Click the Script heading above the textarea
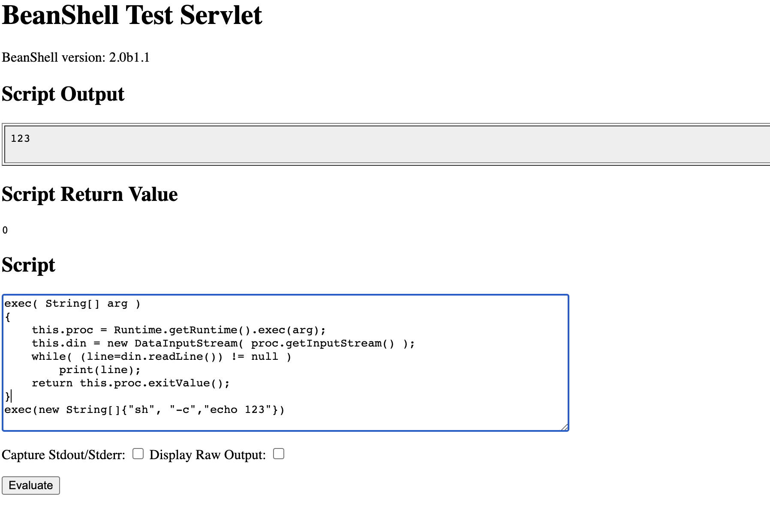Image resolution: width=770 pixels, height=532 pixels. (x=28, y=265)
